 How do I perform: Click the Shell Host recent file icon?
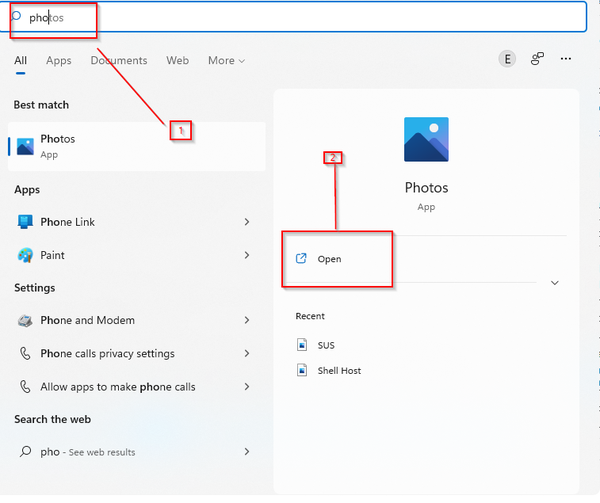pyautogui.click(x=302, y=371)
